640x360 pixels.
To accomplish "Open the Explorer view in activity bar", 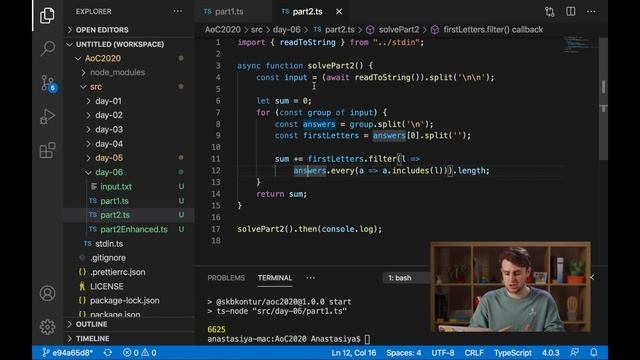I will (47, 16).
